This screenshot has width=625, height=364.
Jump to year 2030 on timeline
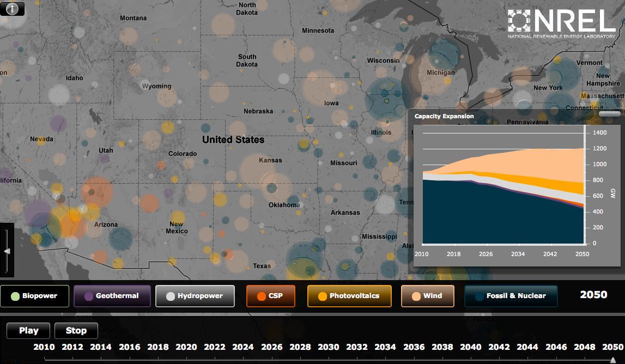[x=329, y=347]
